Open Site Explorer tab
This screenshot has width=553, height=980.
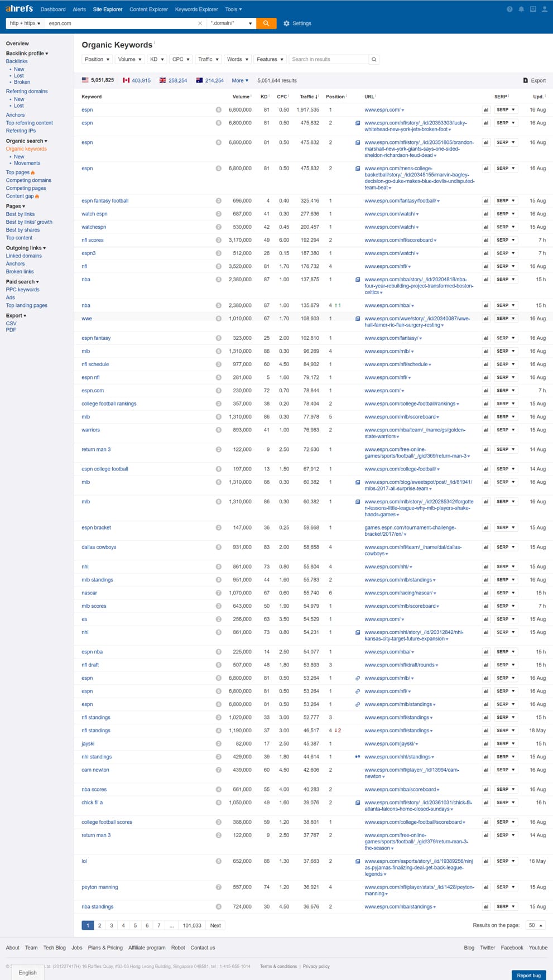tap(108, 9)
